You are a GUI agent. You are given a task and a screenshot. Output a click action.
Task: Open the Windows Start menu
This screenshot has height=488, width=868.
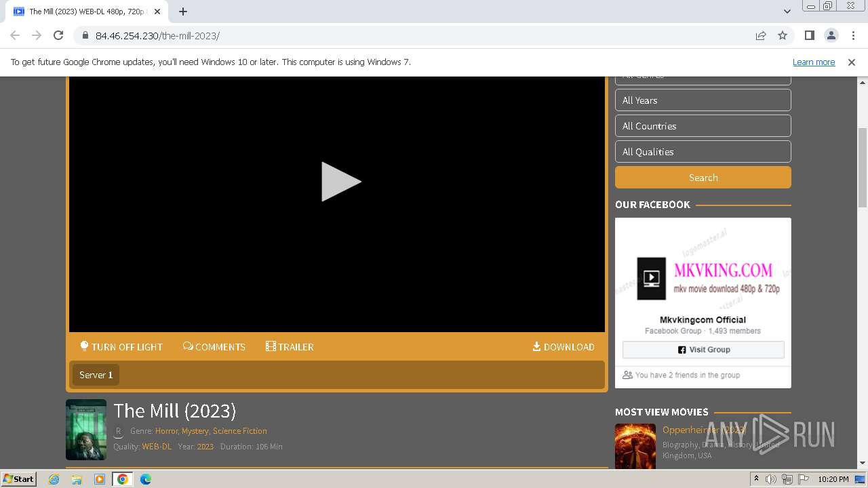tap(18, 479)
